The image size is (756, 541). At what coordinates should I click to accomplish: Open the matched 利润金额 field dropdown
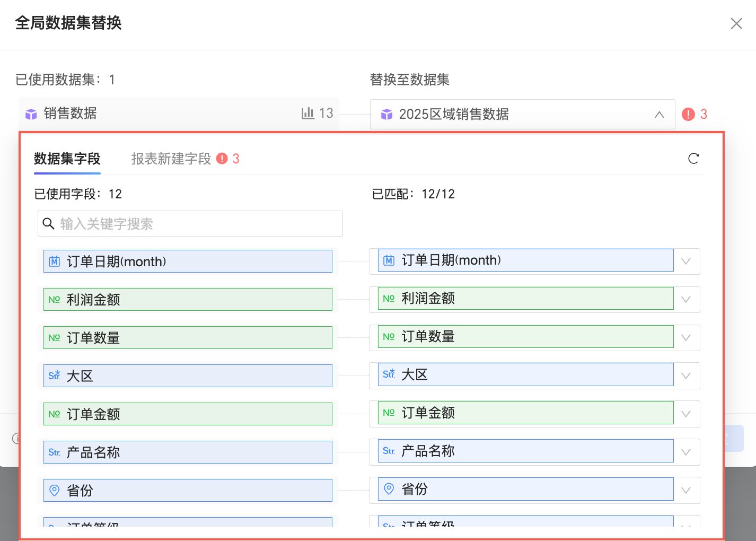(685, 300)
